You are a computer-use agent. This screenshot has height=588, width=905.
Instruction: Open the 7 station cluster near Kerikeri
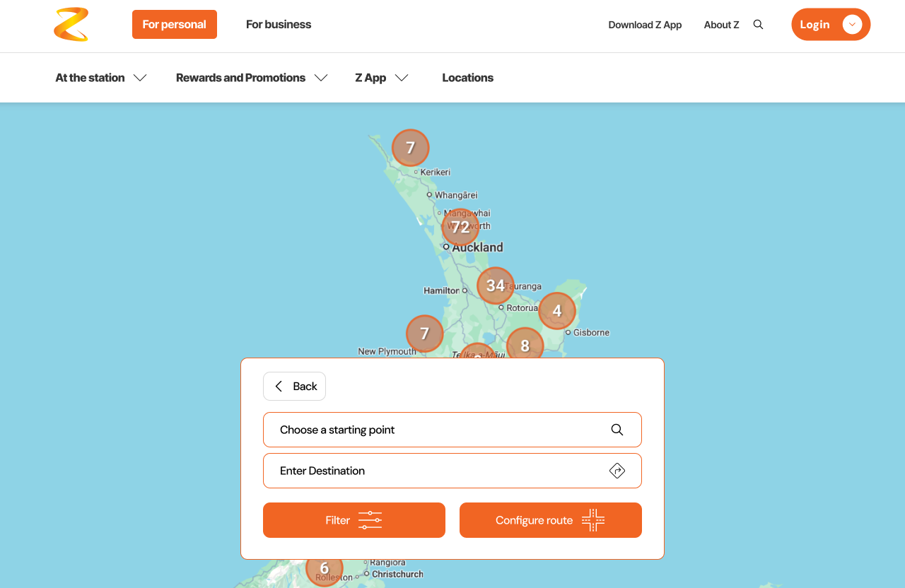tap(411, 148)
